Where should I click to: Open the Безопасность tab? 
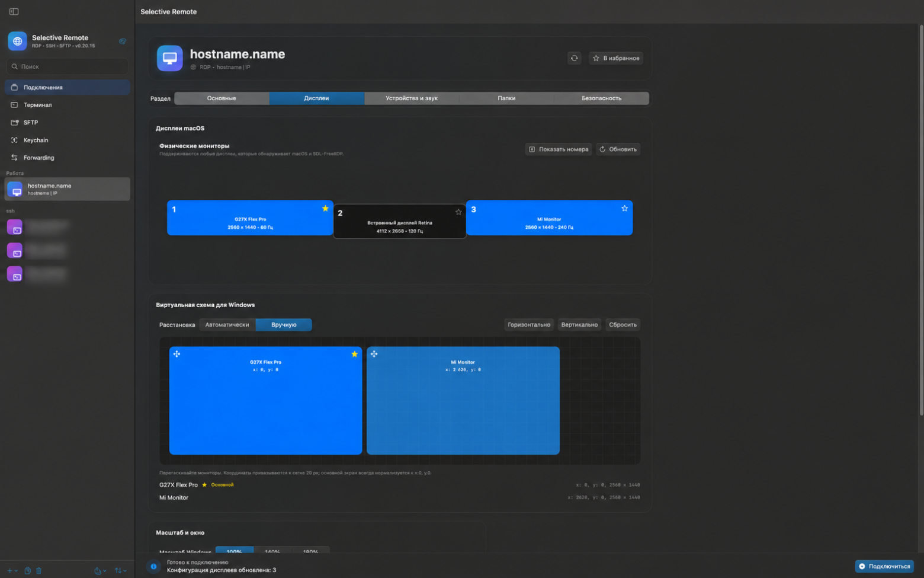pos(601,98)
